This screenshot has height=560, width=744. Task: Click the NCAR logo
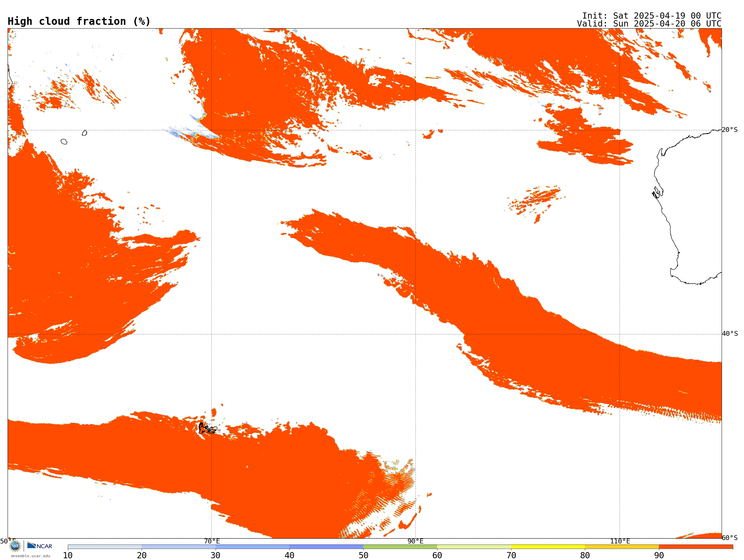(x=40, y=546)
